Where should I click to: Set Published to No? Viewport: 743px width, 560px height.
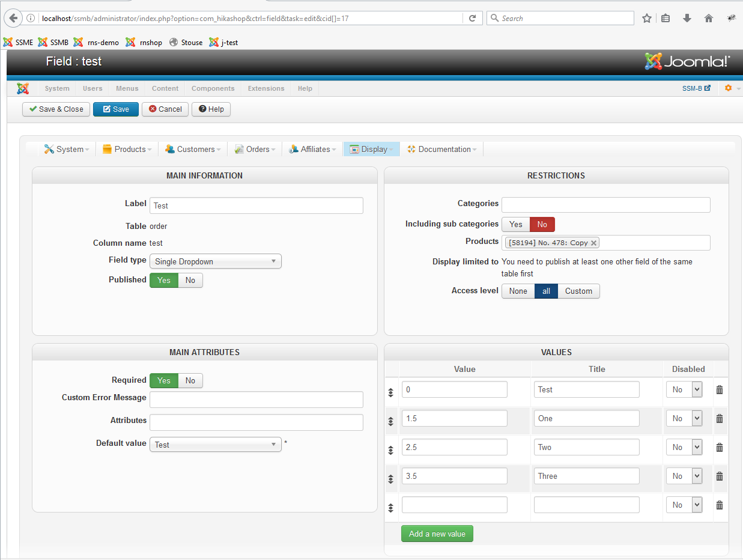[190, 280]
